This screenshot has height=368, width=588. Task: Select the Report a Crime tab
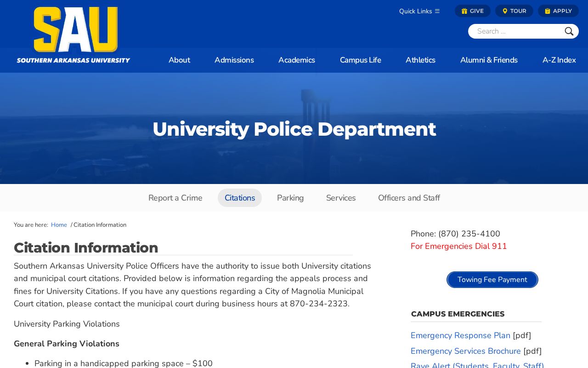click(175, 198)
